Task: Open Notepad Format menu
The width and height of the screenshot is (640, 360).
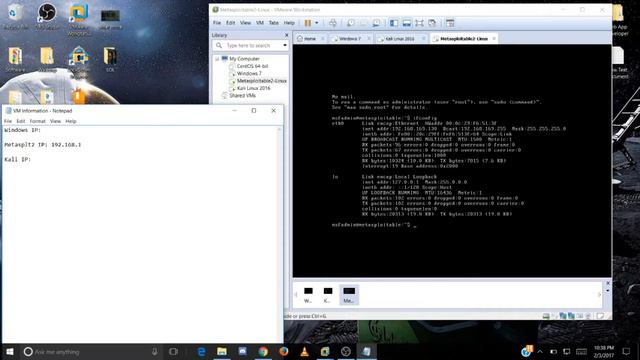Action: tap(38, 121)
